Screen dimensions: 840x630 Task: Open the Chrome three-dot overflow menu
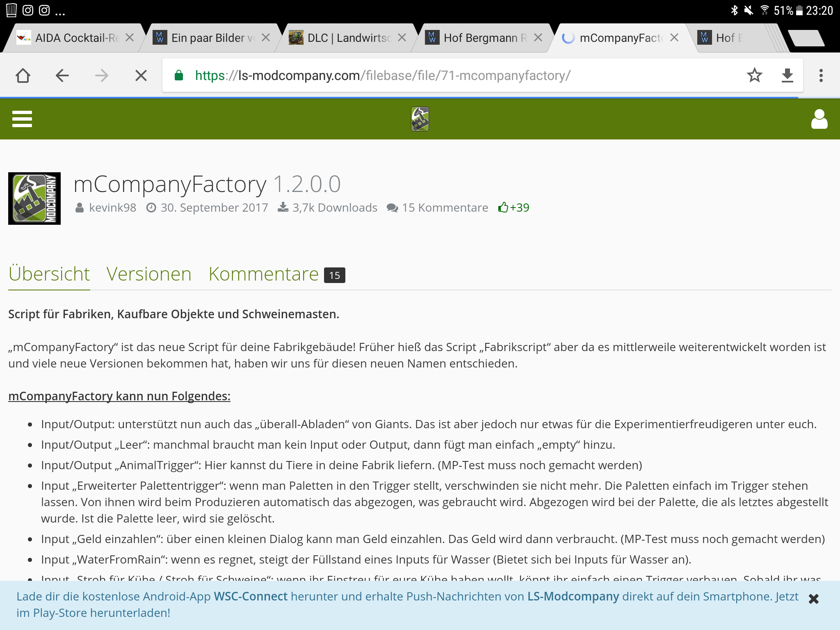pos(821,75)
